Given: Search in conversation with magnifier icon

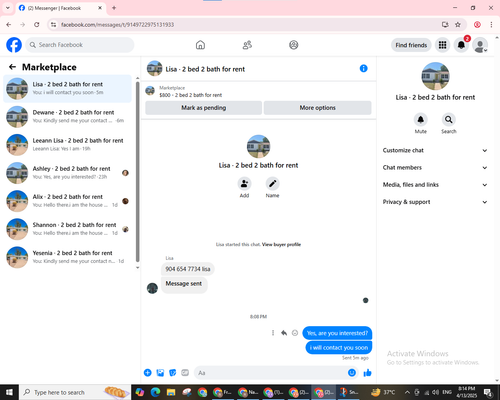Looking at the screenshot, I should click(x=449, y=119).
